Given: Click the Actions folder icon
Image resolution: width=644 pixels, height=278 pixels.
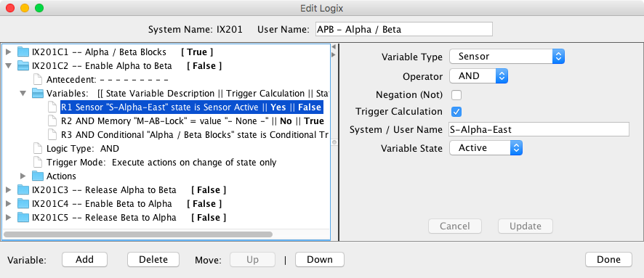Looking at the screenshot, I should click(38, 176).
